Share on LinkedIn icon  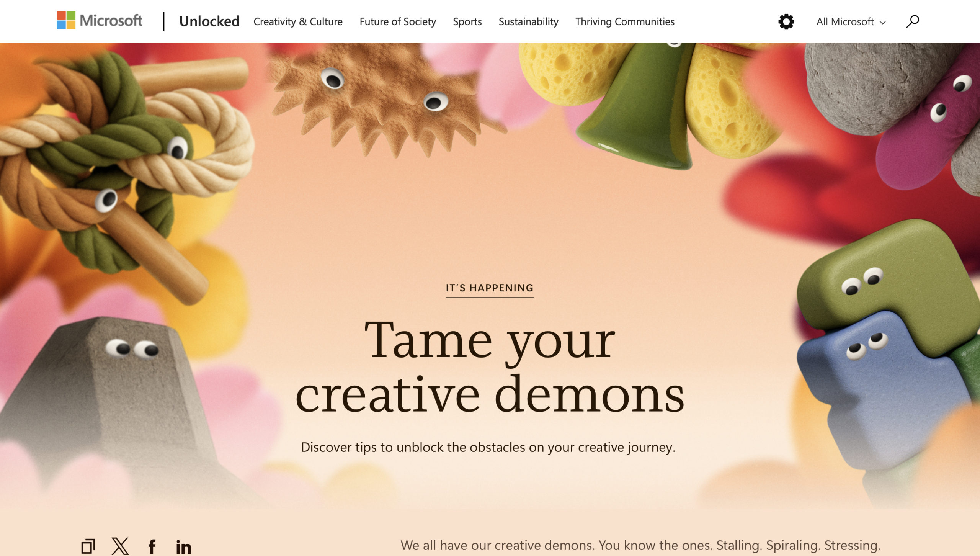coord(184,547)
